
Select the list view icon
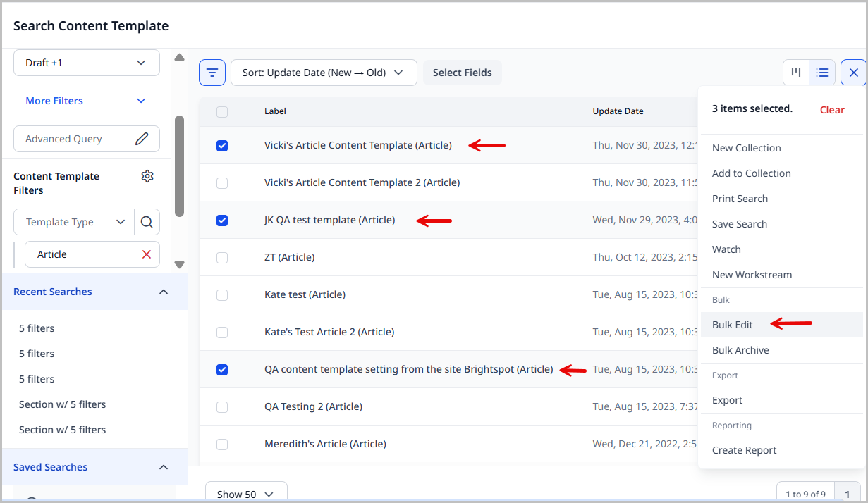pyautogui.click(x=822, y=72)
